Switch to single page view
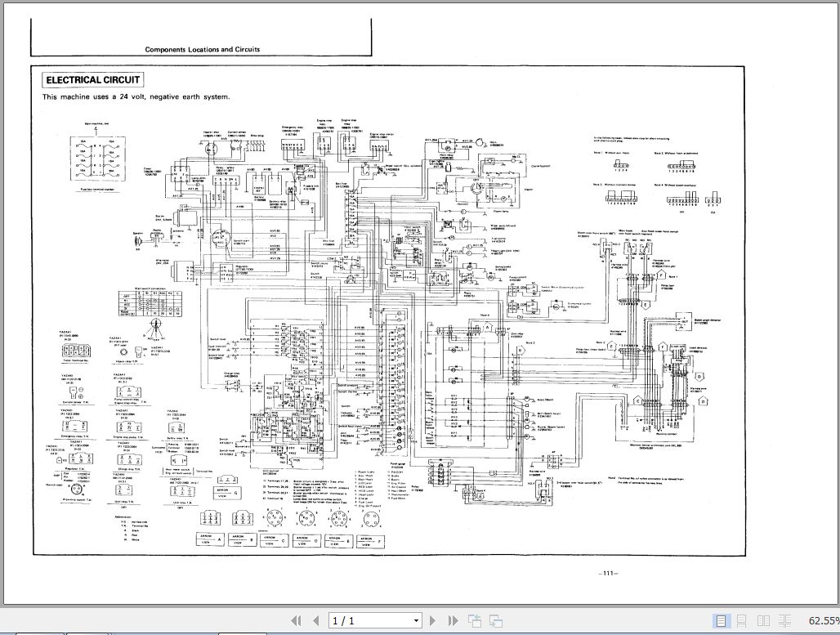 coord(721,621)
